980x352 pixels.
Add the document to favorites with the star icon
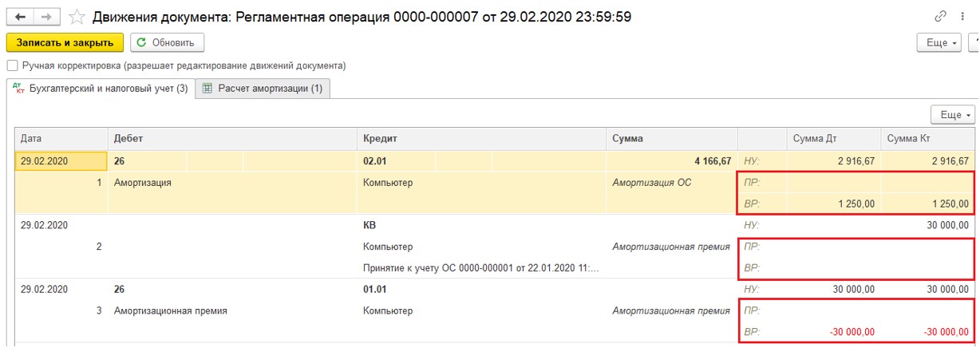click(x=77, y=16)
